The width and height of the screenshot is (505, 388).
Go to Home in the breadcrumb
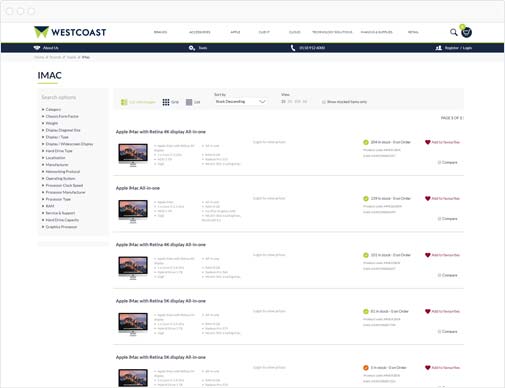39,57
